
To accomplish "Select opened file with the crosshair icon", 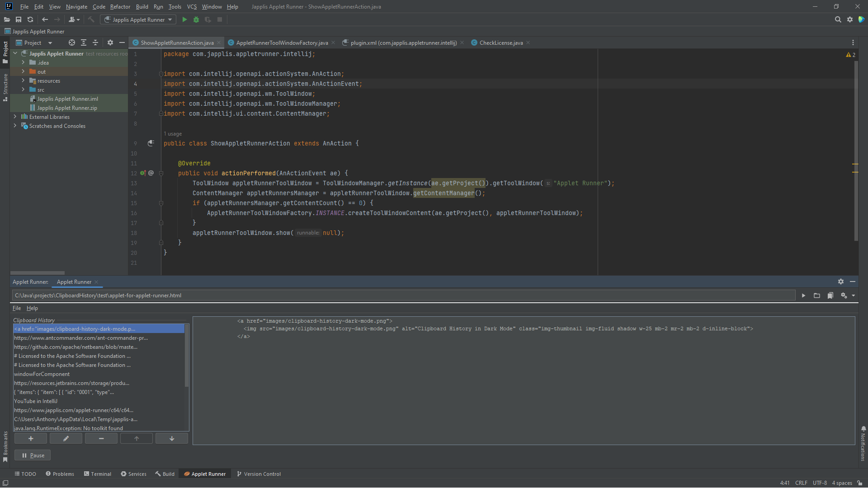I will (72, 42).
